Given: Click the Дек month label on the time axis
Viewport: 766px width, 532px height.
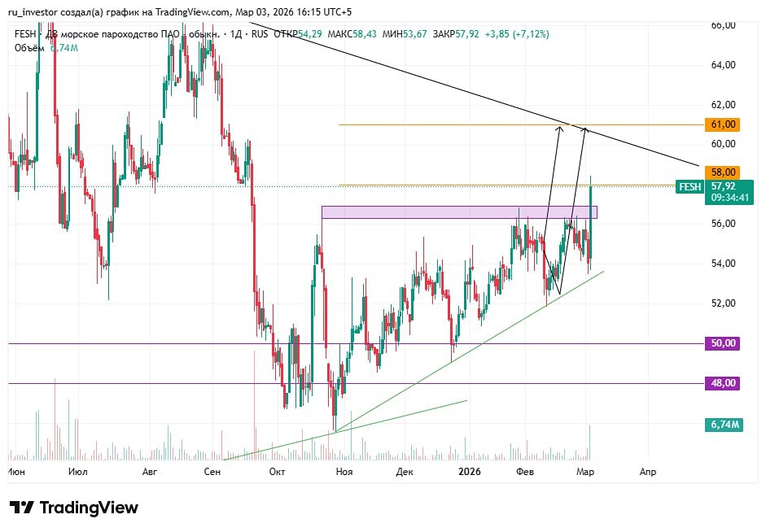Looking at the screenshot, I should [x=405, y=472].
